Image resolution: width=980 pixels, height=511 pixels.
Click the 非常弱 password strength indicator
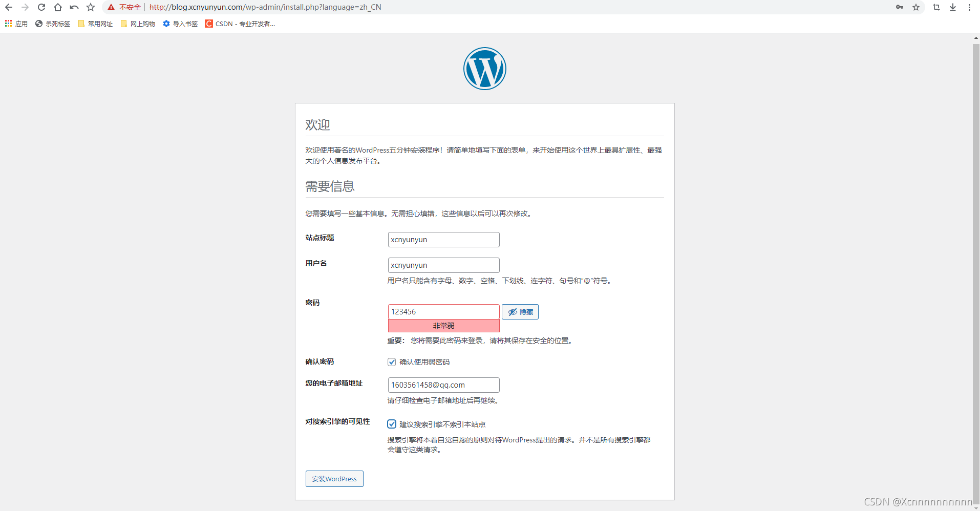[443, 326]
